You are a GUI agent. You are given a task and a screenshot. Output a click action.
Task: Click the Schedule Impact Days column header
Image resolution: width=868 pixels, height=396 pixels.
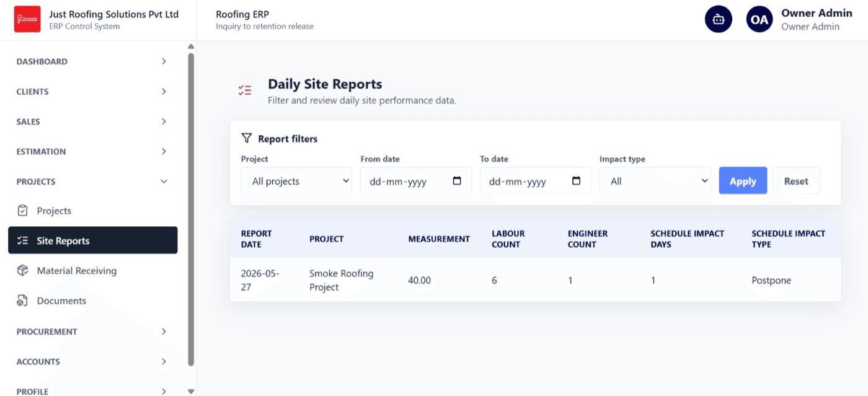pos(687,239)
